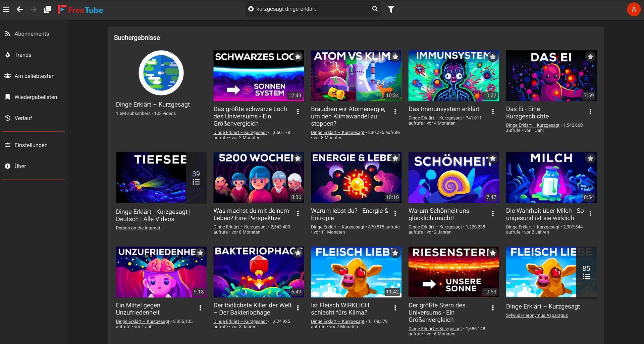The image size is (644, 344).
Task: Open search filters with the funnel icon
Action: pyautogui.click(x=391, y=9)
